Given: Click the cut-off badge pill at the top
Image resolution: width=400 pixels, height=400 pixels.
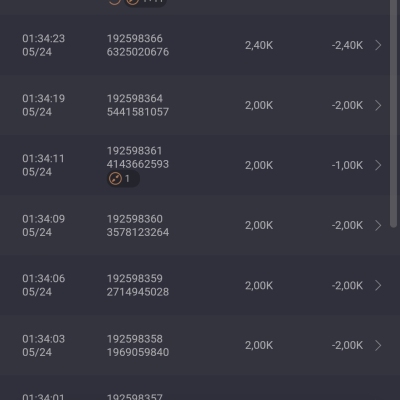Looking at the screenshot, I should [x=146, y=3].
